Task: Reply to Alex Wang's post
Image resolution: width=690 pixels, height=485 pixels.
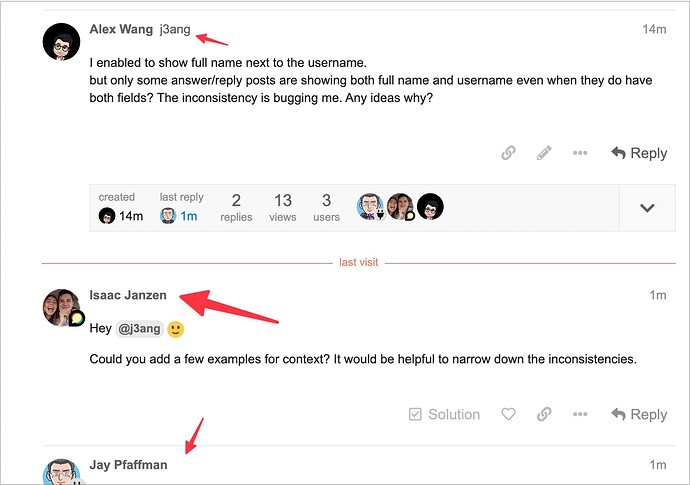Action: pyautogui.click(x=639, y=153)
